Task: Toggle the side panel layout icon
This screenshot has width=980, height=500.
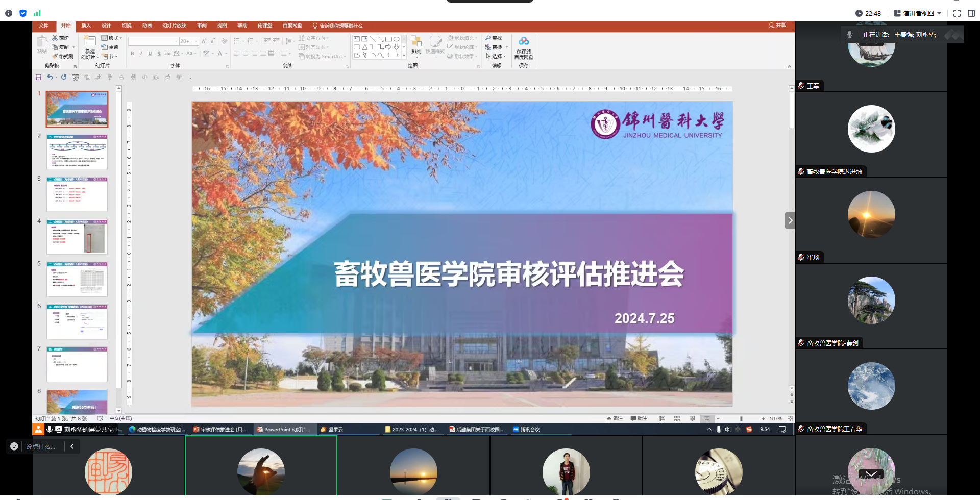Action: point(971,13)
